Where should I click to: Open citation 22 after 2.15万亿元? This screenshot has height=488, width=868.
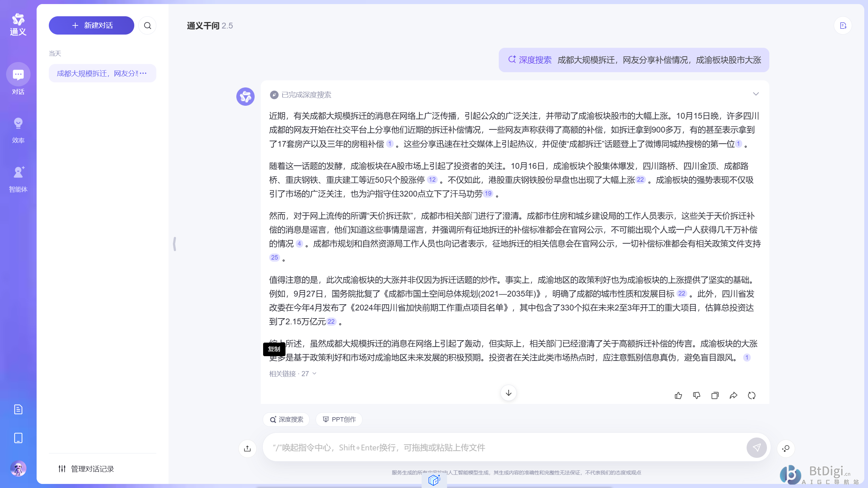(x=331, y=322)
